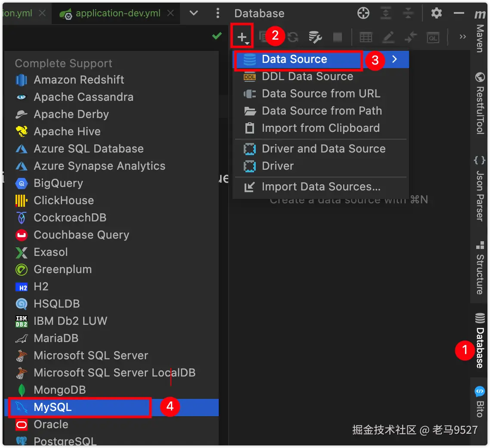Select MySQL data source
Viewport: 490px width, 448px height.
pos(112,408)
